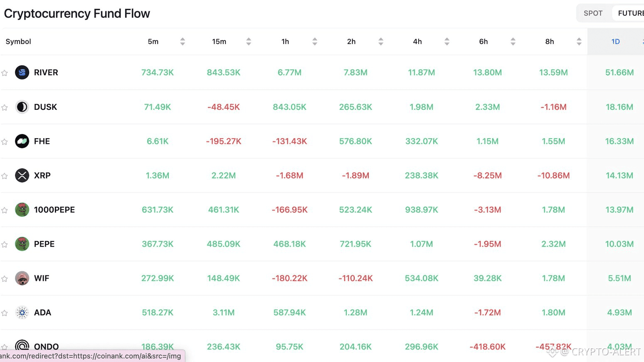Click the WIF dog logo icon
The width and height of the screenshot is (644, 362).
coord(22,278)
